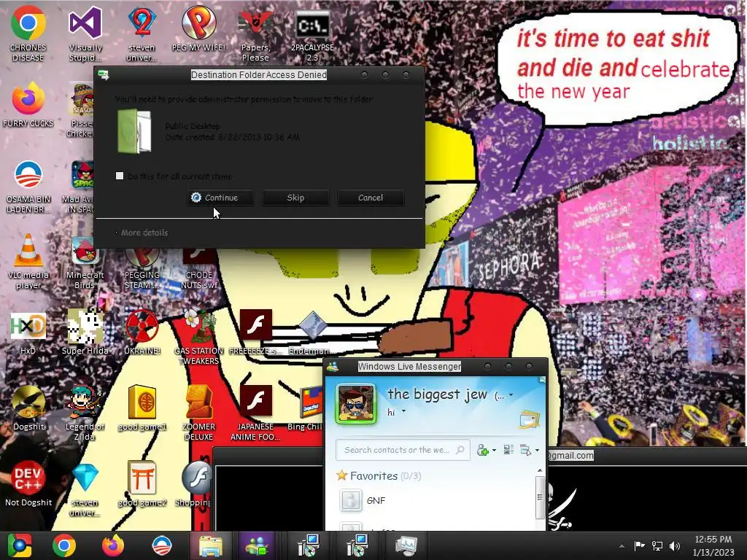The width and height of the screenshot is (747, 560).
Task: Switch to Windows Live Messenger on taskbar
Action: [x=258, y=545]
